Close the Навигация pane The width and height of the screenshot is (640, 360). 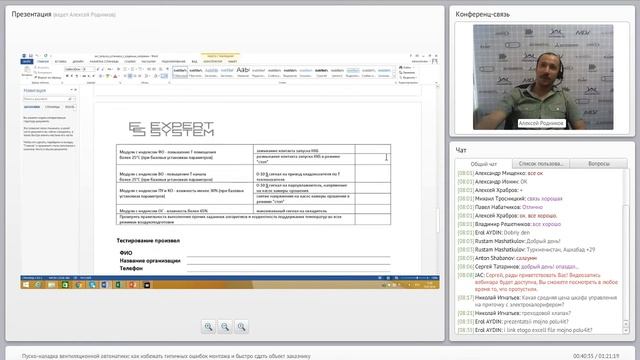tap(75, 90)
